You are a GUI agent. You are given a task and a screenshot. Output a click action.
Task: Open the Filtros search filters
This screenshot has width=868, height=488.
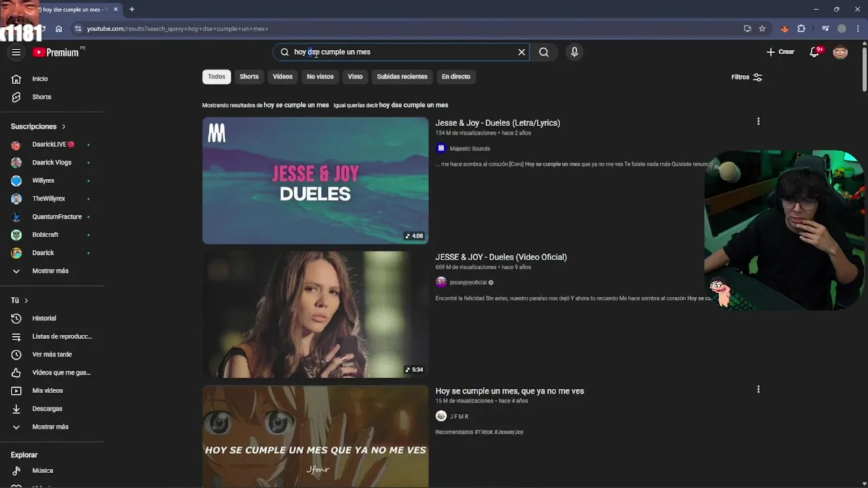[747, 77]
